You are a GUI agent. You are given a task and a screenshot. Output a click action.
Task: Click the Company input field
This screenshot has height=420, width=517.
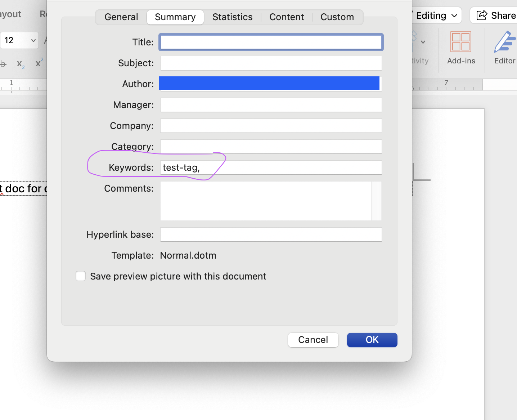[271, 126]
